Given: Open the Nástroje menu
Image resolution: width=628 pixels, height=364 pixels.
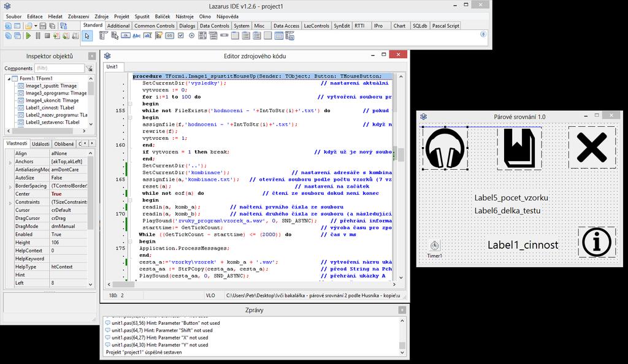Looking at the screenshot, I should (184, 17).
